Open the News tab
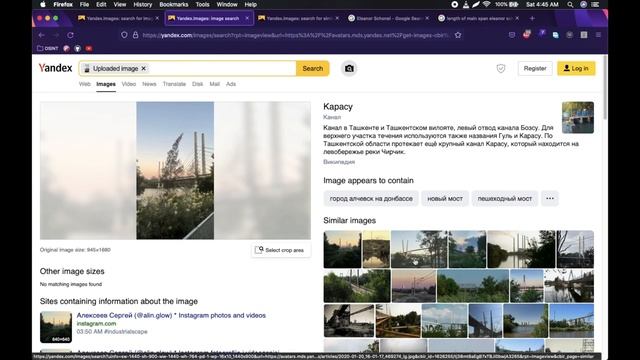 [x=149, y=84]
